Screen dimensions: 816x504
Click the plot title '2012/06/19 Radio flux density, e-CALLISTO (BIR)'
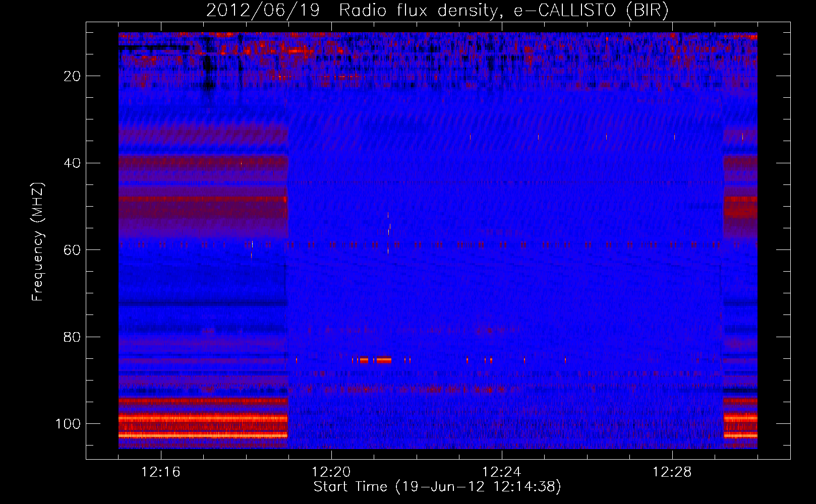(x=437, y=11)
